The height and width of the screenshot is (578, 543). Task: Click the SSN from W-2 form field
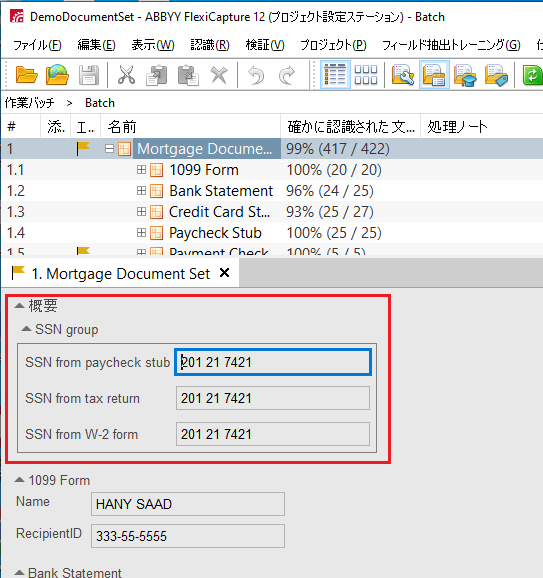coord(273,434)
